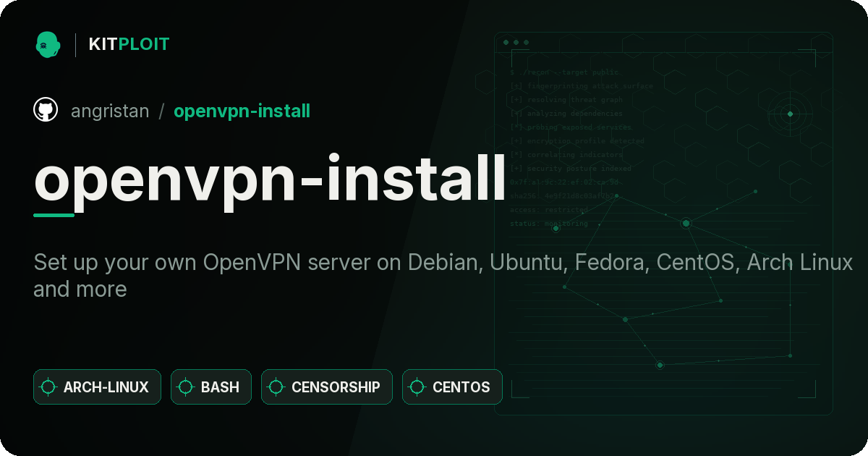Click the 'probing exposed services' terminal line

pos(571,127)
